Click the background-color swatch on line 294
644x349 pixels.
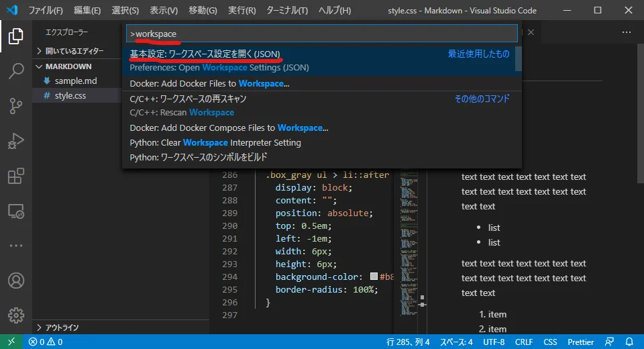(x=374, y=277)
